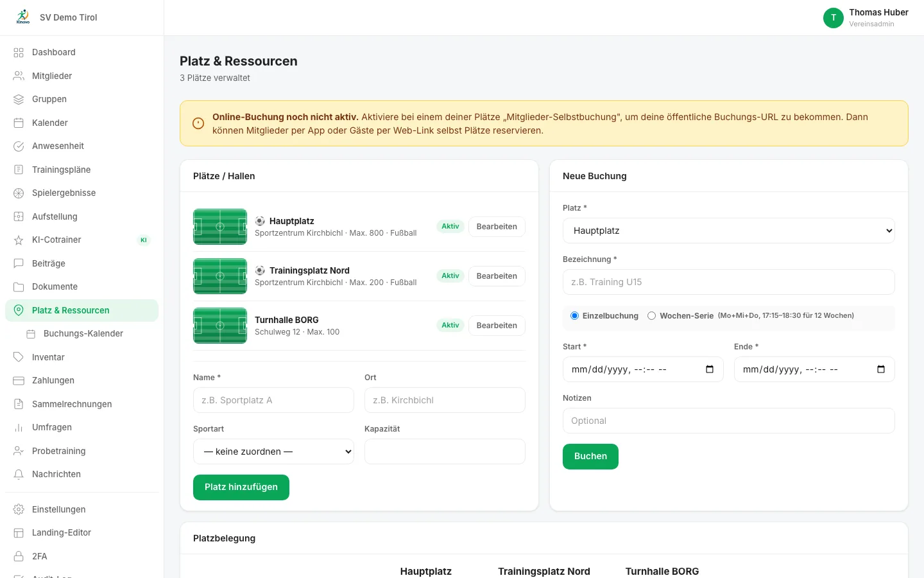Click the Gruppen layers icon
Image resolution: width=924 pixels, height=578 pixels.
pos(19,100)
